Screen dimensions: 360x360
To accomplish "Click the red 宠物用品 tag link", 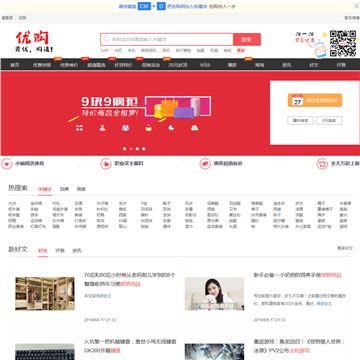I will point(331,275).
